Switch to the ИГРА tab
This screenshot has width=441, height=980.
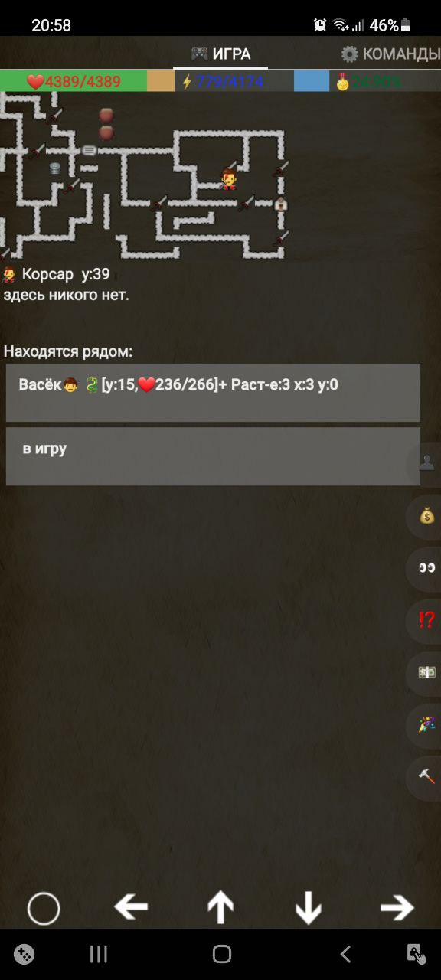[220, 54]
